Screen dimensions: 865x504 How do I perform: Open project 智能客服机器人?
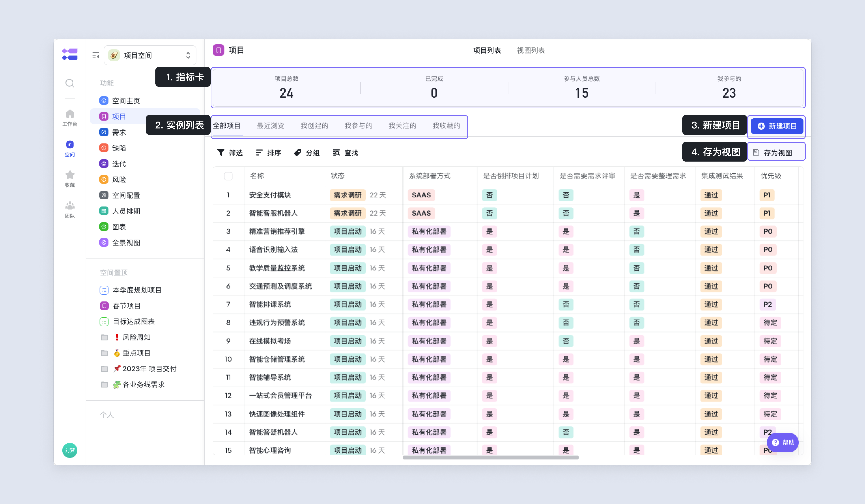273,213
